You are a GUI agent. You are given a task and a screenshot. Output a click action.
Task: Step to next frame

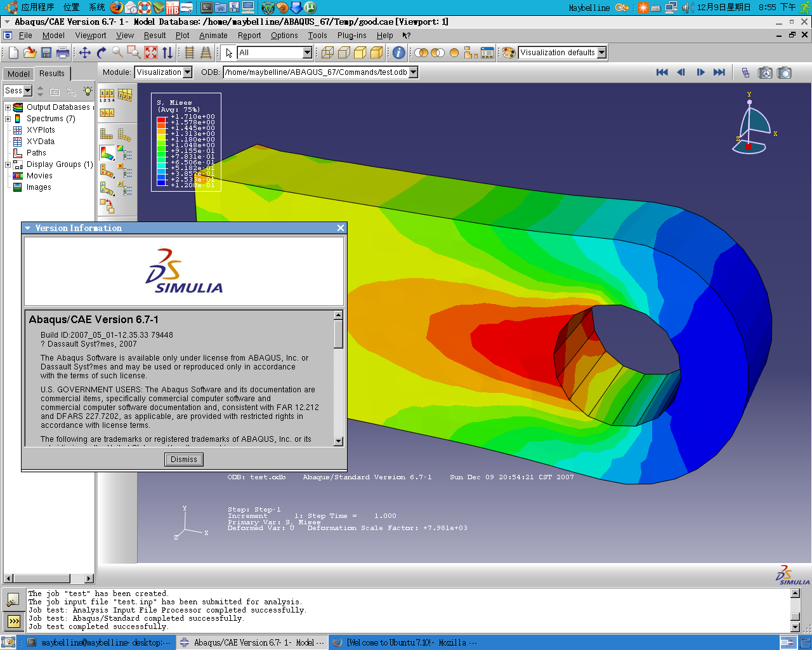[700, 72]
